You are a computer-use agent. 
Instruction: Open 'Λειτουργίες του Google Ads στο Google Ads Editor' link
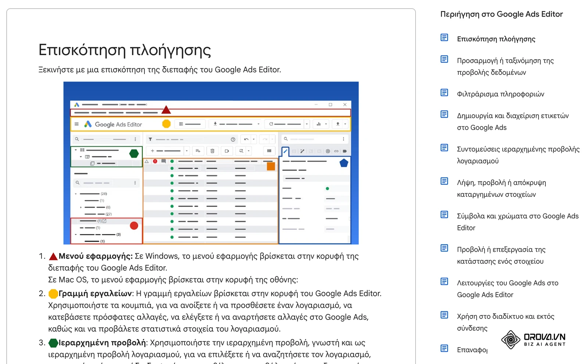coord(508,289)
